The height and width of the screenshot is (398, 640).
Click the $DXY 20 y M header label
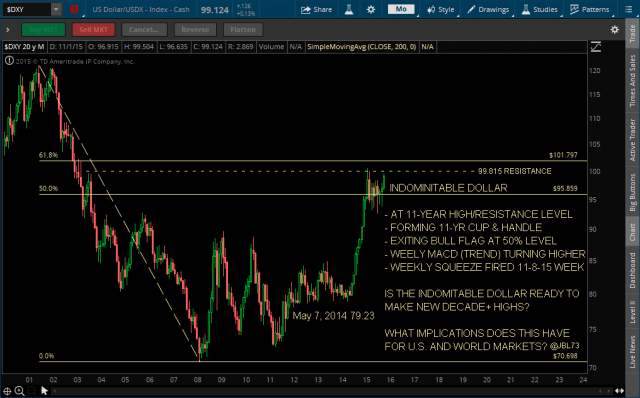pos(24,47)
